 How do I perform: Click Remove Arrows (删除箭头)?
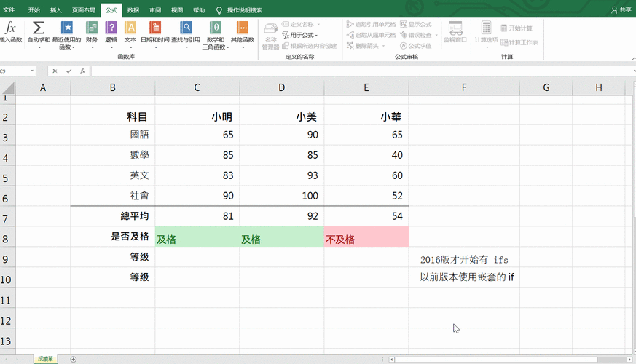click(x=363, y=46)
